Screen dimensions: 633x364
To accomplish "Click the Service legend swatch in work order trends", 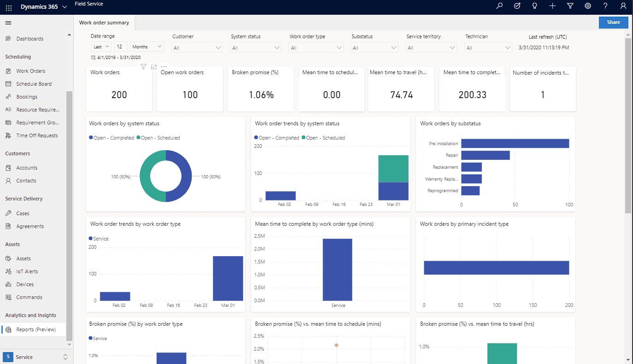I will pos(90,239).
